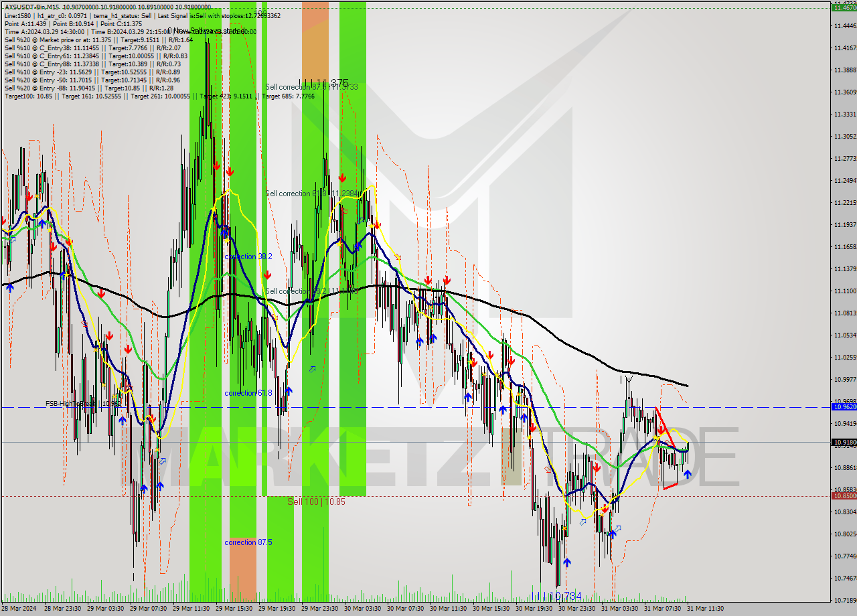Click the 'Sell %10 @ C_Entry88' line
Screen dimensions: 857x616
point(92,64)
